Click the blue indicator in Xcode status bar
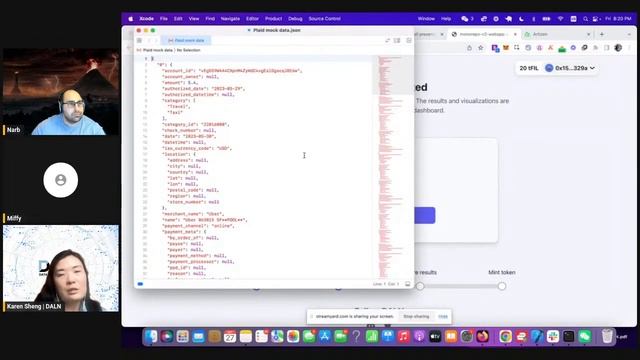The image size is (640, 360). point(140,284)
